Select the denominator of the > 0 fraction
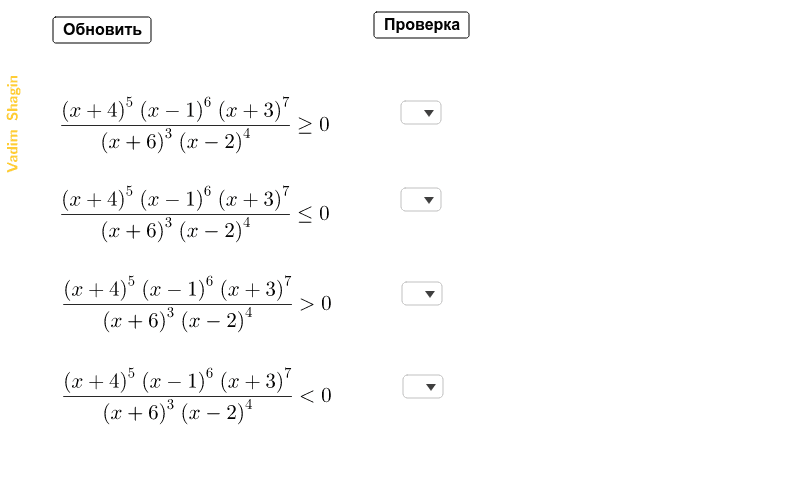The width and height of the screenshot is (799, 504). click(x=178, y=320)
